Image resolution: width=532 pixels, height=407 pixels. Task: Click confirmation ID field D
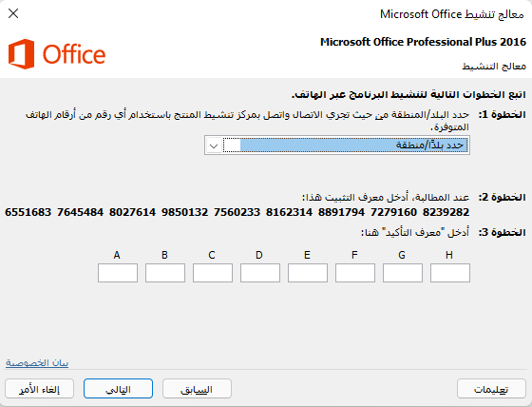[260, 273]
